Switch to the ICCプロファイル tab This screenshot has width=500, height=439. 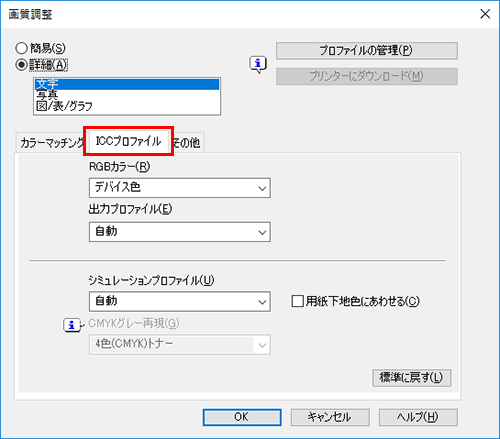pyautogui.click(x=128, y=141)
